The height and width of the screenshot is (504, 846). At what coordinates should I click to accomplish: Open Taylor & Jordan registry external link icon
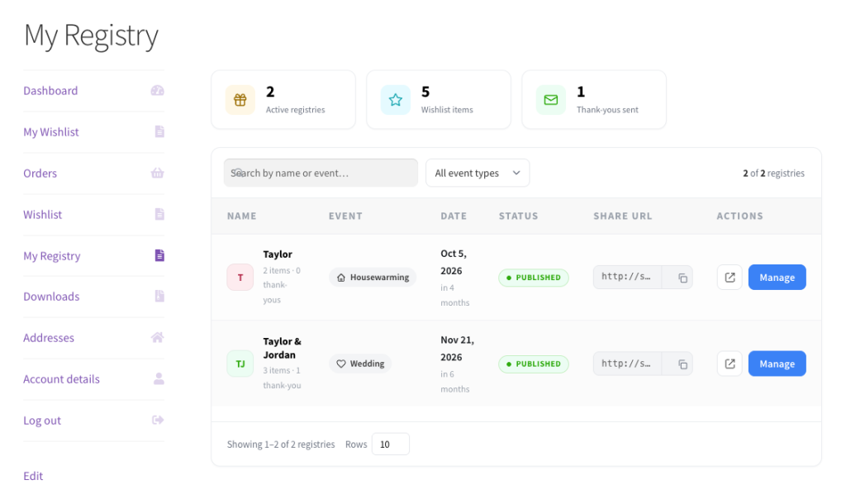730,364
